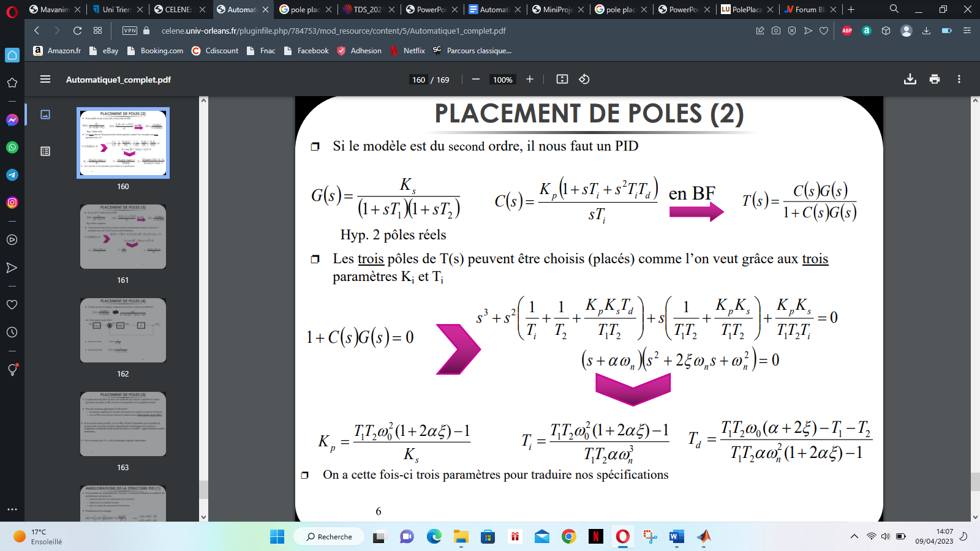Open the three-dot sidebar setup menu
The width and height of the screenshot is (980, 551).
(12, 509)
